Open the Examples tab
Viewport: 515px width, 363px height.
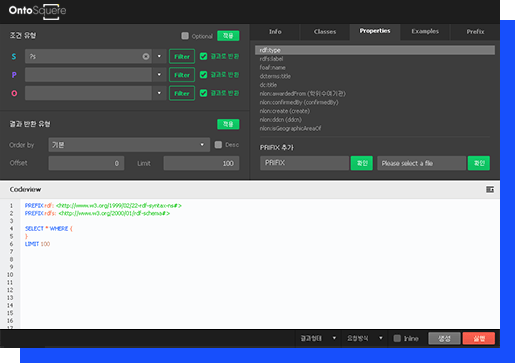tap(425, 31)
